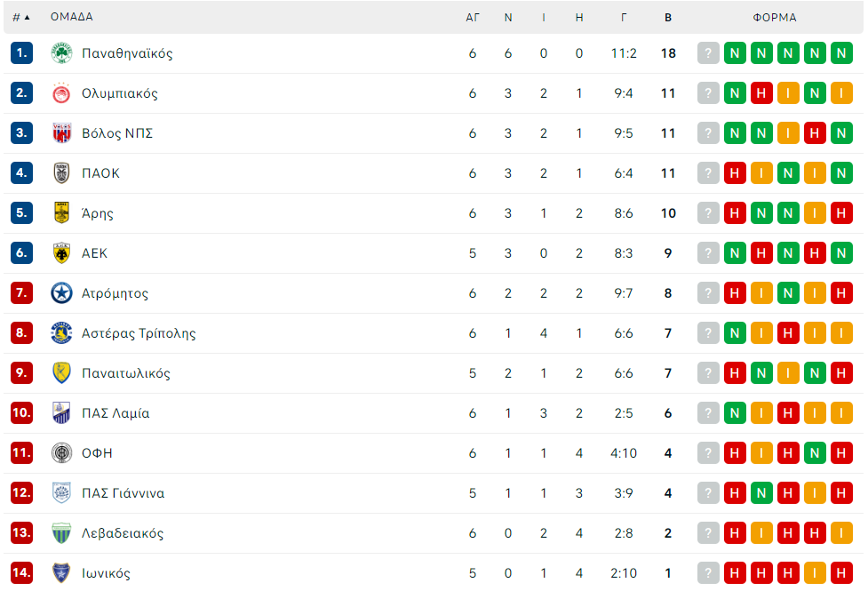Open the ΠΑΣ Γιάννινα team link
The width and height of the screenshot is (868, 591).
[x=123, y=493]
